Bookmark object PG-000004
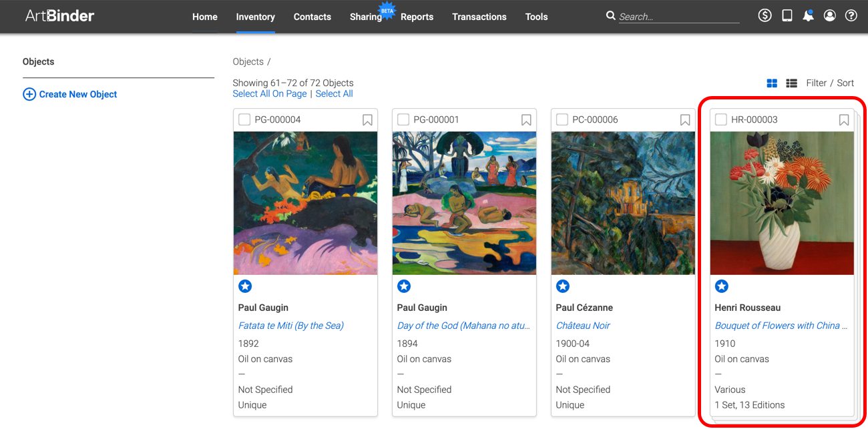This screenshot has width=868, height=429. 367,120
